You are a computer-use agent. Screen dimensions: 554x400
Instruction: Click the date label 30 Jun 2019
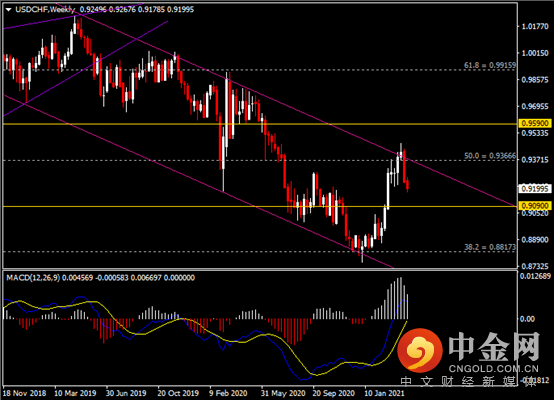126,393
